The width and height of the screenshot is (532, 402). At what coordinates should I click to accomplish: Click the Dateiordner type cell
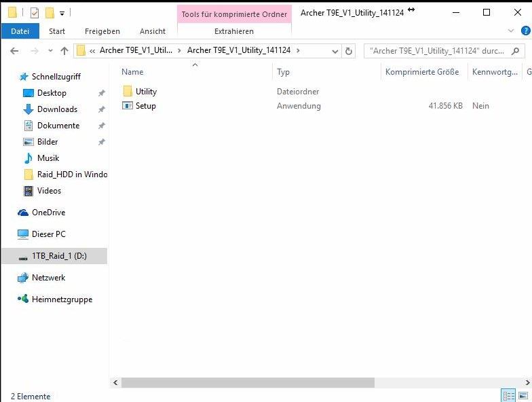click(298, 92)
